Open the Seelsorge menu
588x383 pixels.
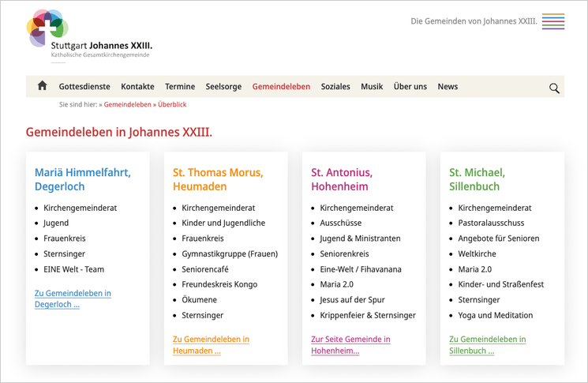pyautogui.click(x=223, y=87)
